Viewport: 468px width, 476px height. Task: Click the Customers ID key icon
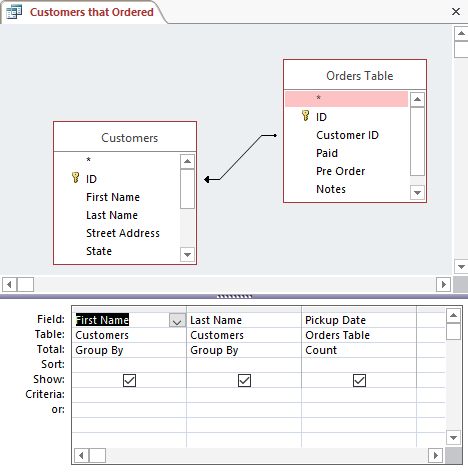(x=76, y=178)
